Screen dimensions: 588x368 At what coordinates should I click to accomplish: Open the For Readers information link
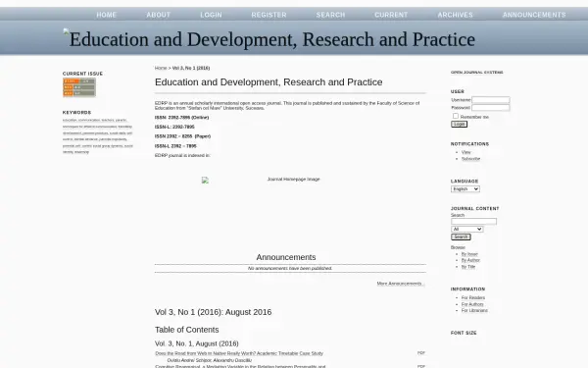pos(473,297)
